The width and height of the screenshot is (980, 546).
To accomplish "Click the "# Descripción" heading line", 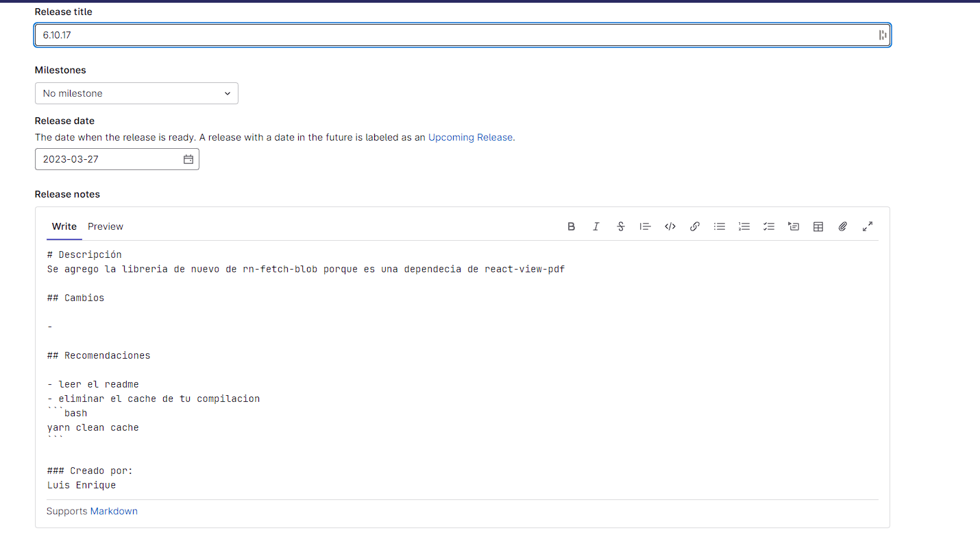I will point(84,254).
